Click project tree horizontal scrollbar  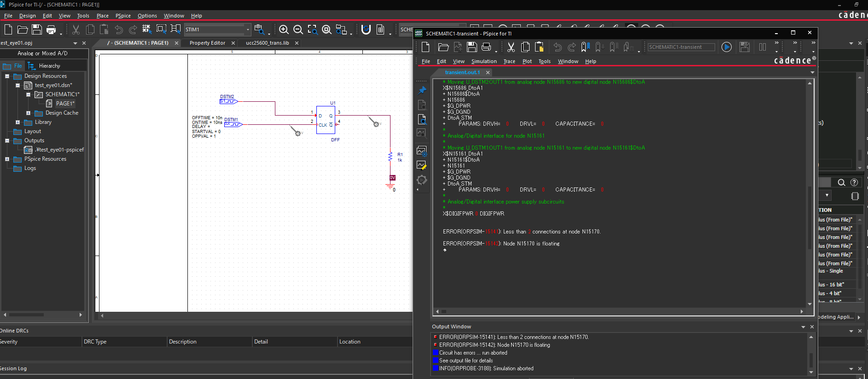[26, 315]
